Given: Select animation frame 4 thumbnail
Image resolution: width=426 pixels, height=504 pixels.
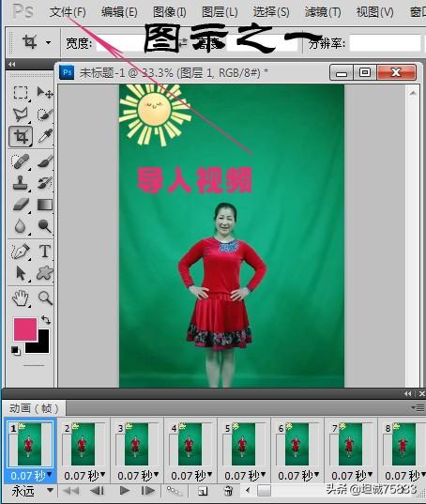Looking at the screenshot, I should click(190, 445).
